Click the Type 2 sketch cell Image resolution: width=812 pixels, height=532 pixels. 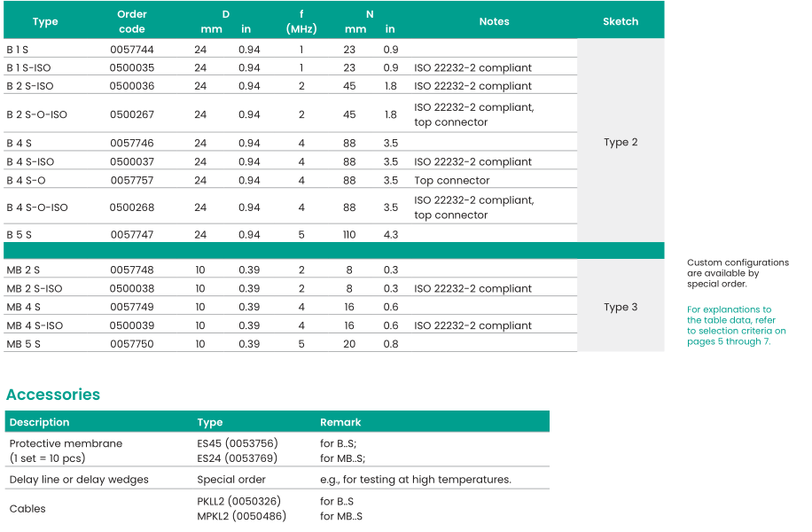click(621, 142)
